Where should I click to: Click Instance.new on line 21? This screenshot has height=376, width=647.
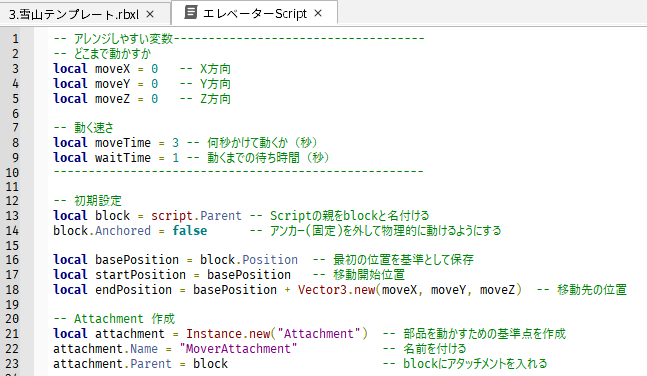coord(228,334)
